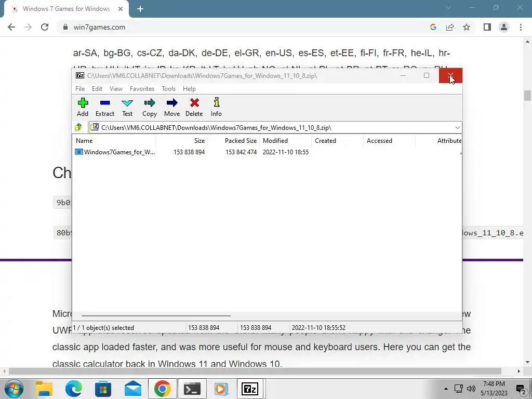Bookmark this page with star icon
532x399 pixels.
coord(467,27)
